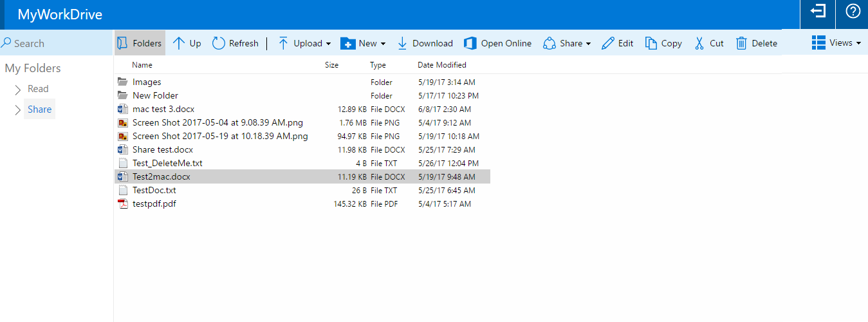The width and height of the screenshot is (868, 322).
Task: Toggle the Folders panel button
Action: tap(140, 43)
